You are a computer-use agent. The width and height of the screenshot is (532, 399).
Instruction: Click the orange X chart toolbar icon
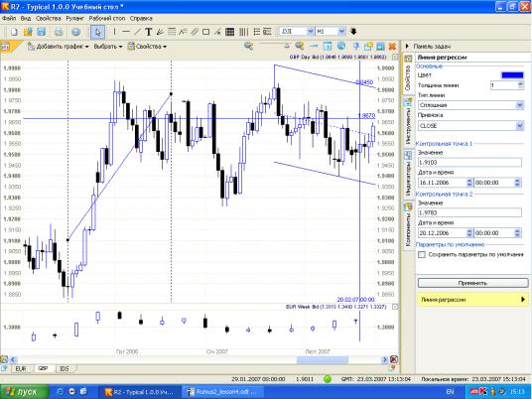(x=392, y=46)
